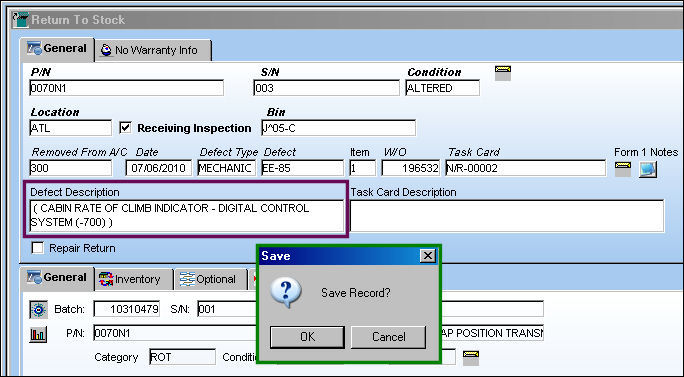Click the question mark icon in Save dialog
Image resolution: width=684 pixels, height=377 pixels.
click(286, 292)
